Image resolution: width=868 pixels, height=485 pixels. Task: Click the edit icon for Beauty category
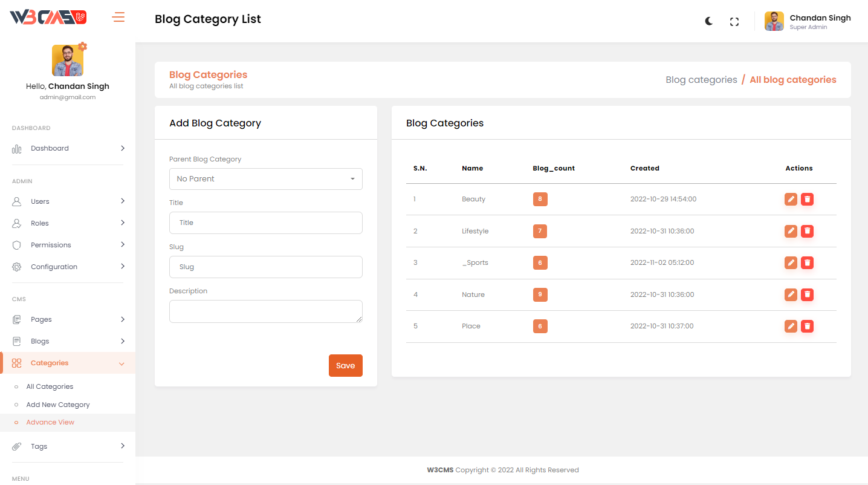coord(790,199)
